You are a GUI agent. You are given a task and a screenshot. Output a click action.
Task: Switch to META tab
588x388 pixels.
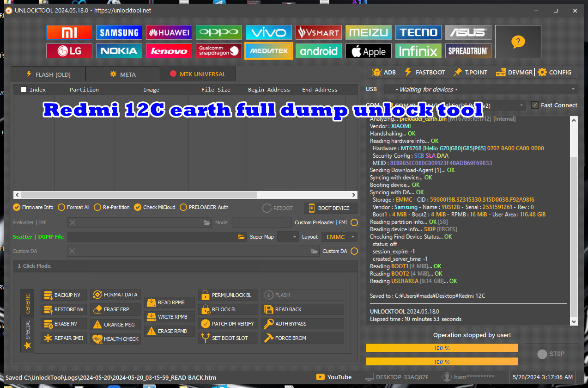123,74
